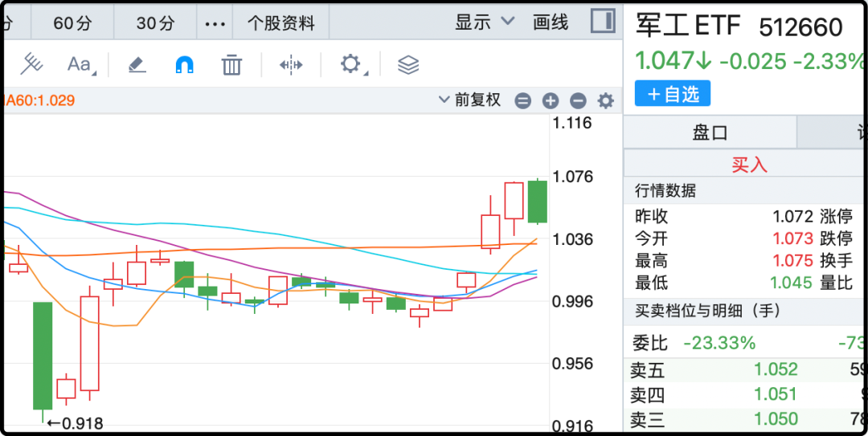
Task: Click the horizontal stretch measurement icon
Action: pos(290,64)
